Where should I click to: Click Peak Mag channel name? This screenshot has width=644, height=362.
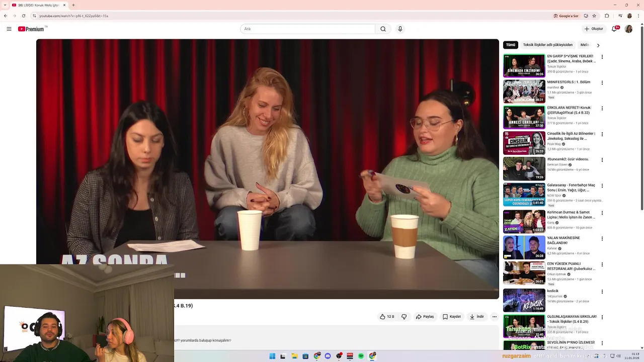pos(554,144)
